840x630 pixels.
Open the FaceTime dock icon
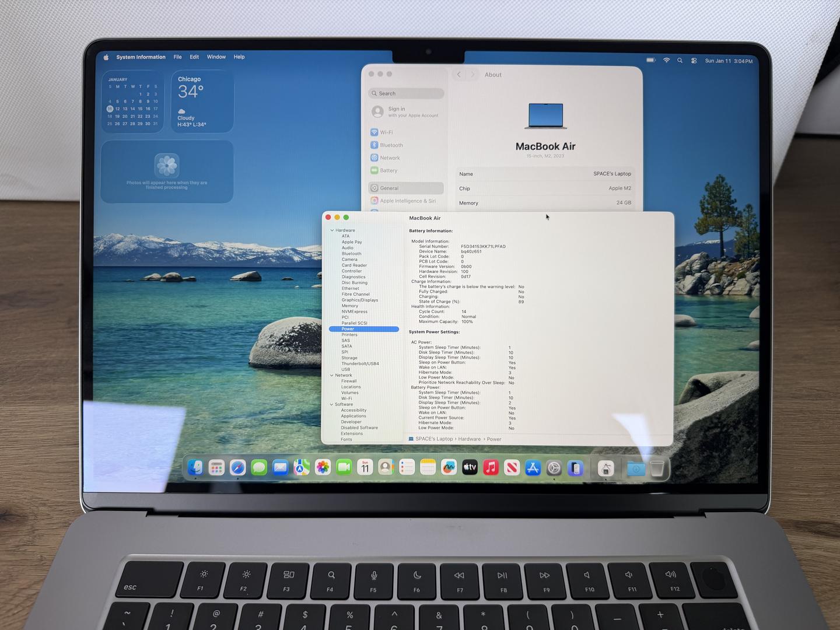pos(344,467)
